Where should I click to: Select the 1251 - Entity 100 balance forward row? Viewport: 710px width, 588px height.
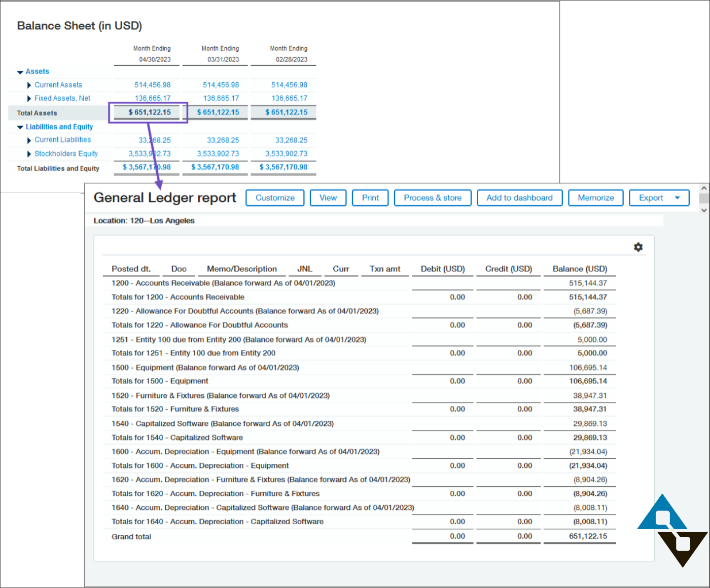pos(360,339)
